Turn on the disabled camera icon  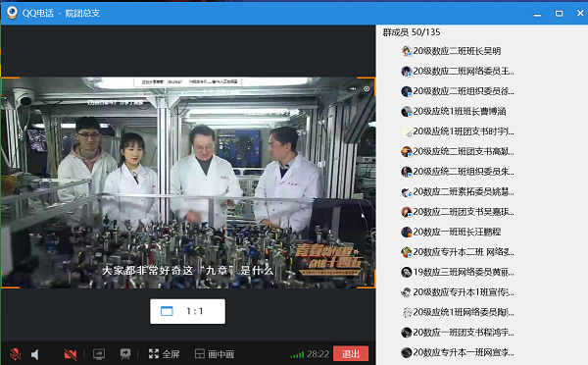point(71,354)
